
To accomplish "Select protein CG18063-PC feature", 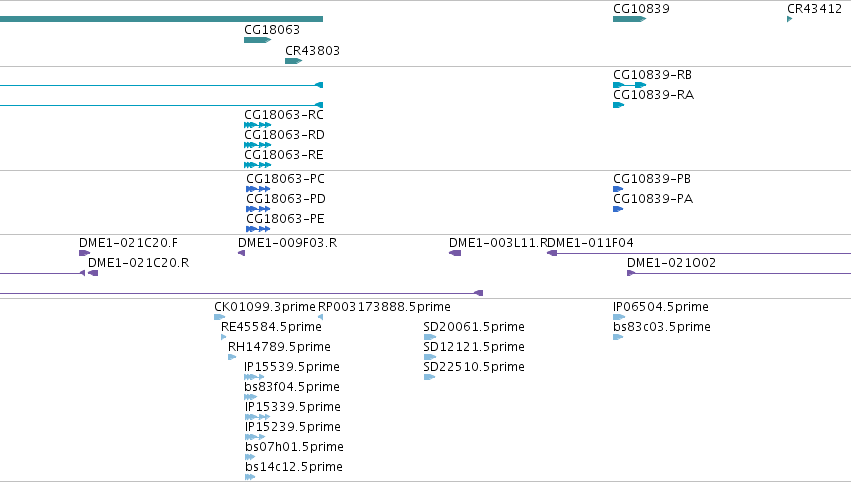I will coord(258,189).
